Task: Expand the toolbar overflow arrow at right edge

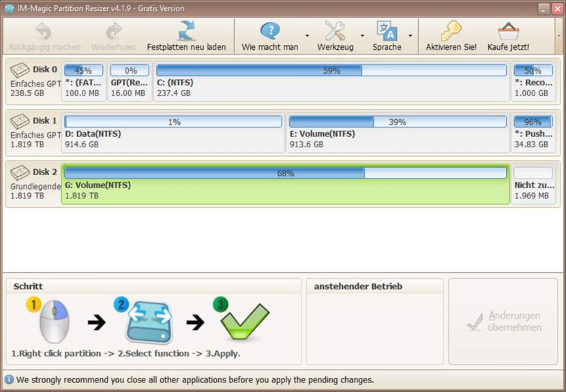Action: coord(559,35)
